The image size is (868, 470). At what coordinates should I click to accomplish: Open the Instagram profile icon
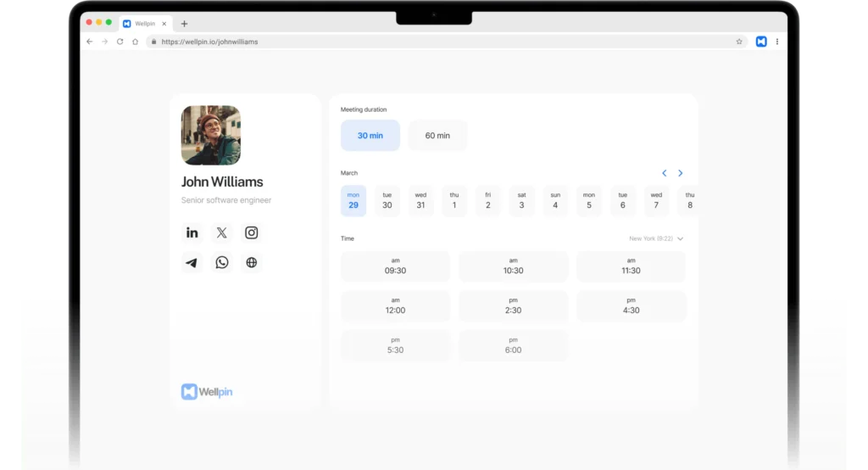[251, 232]
